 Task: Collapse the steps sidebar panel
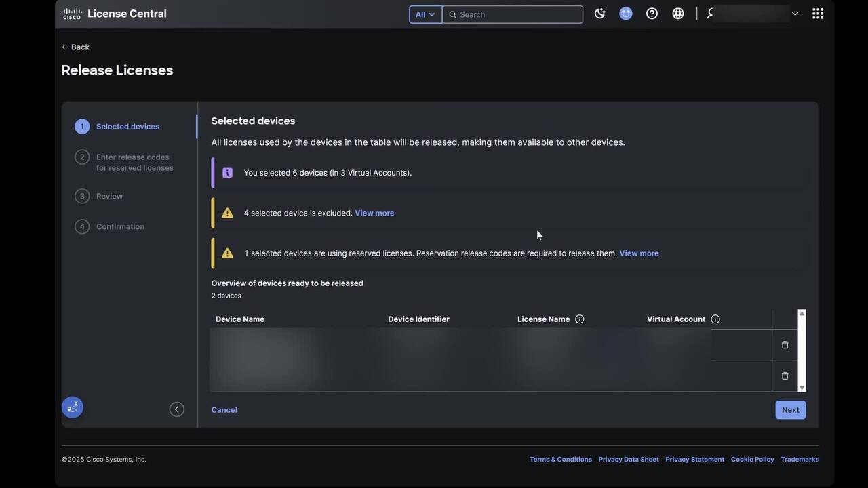point(176,409)
